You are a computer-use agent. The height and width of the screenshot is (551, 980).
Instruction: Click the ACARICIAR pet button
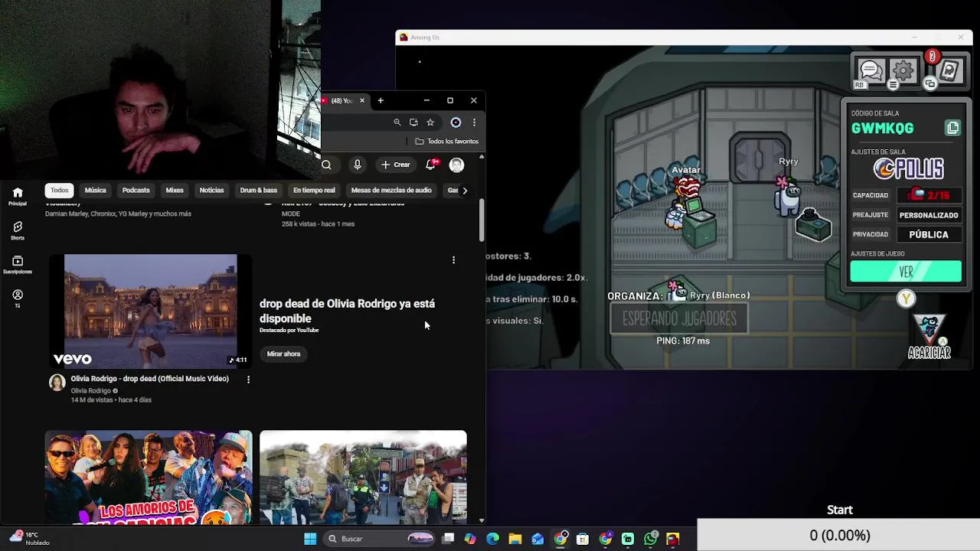pos(929,337)
